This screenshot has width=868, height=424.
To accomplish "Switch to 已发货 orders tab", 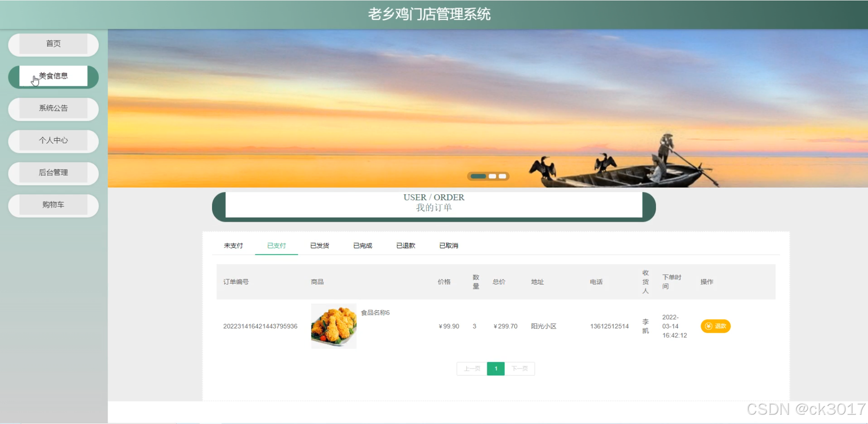I will tap(320, 246).
